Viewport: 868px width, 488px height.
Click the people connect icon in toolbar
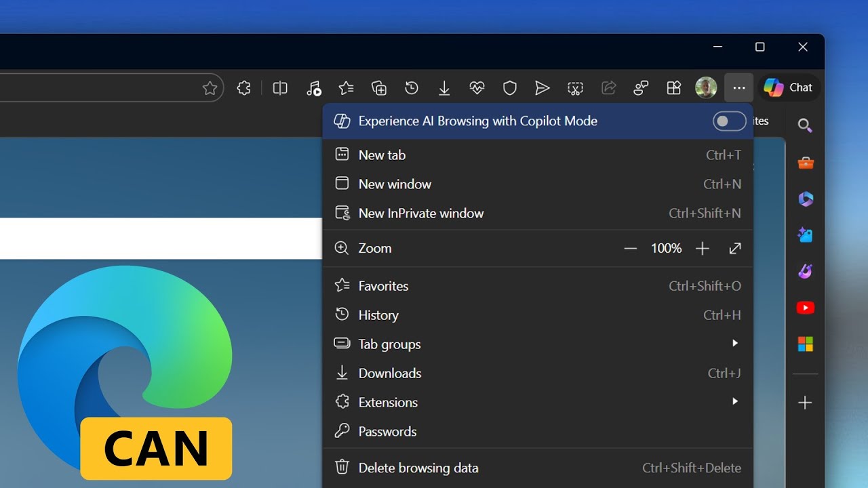(x=641, y=88)
